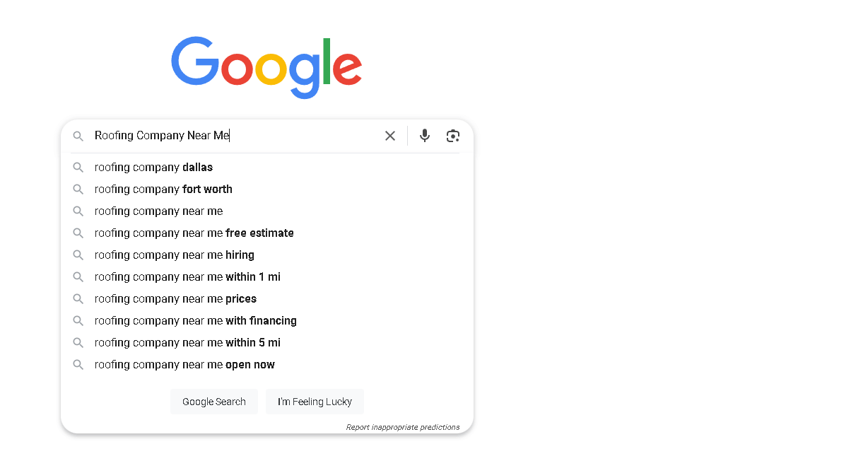Select 'roofing company near me with financing'
The image size is (868, 461).
pyautogui.click(x=267, y=321)
